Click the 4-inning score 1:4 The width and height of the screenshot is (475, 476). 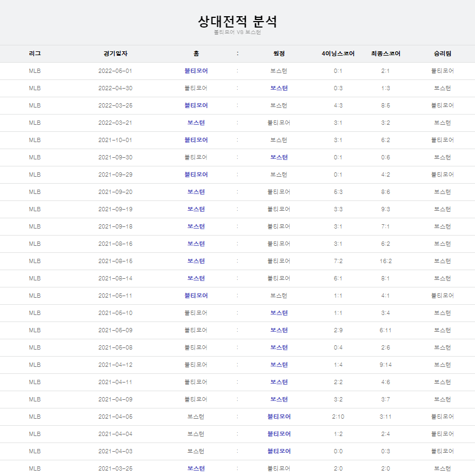338,365
